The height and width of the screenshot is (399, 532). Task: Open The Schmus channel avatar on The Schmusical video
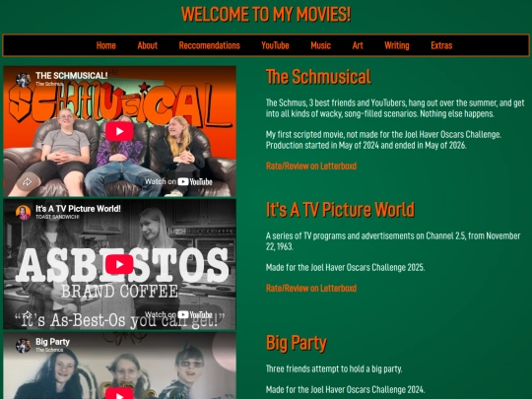click(x=23, y=80)
